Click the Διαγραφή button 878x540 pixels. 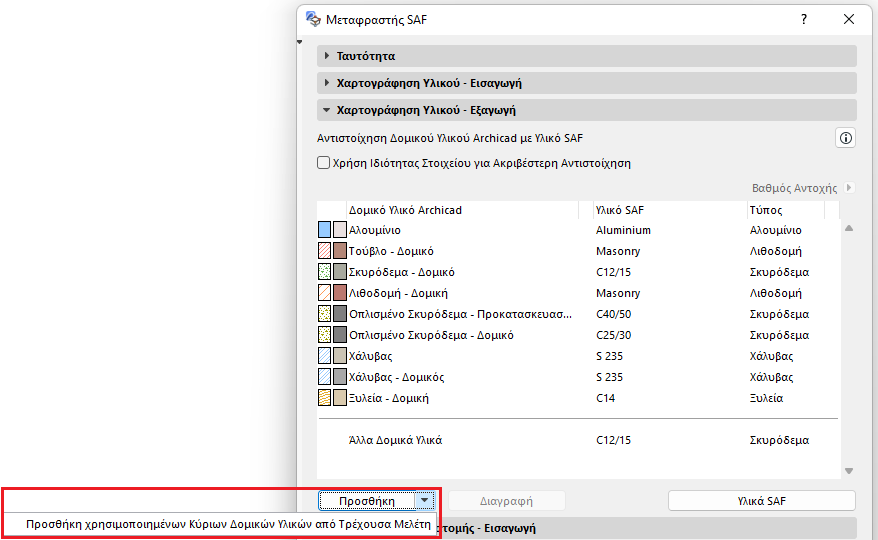pos(506,501)
